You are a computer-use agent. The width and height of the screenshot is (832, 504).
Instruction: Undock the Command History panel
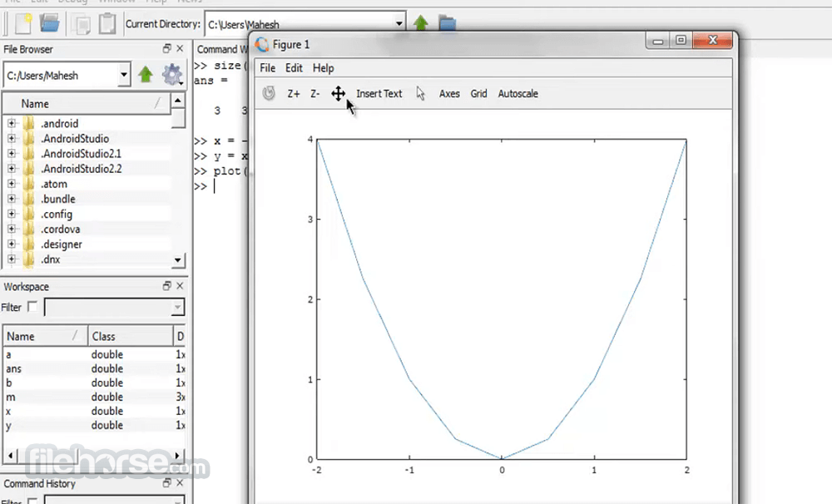pyautogui.click(x=166, y=482)
